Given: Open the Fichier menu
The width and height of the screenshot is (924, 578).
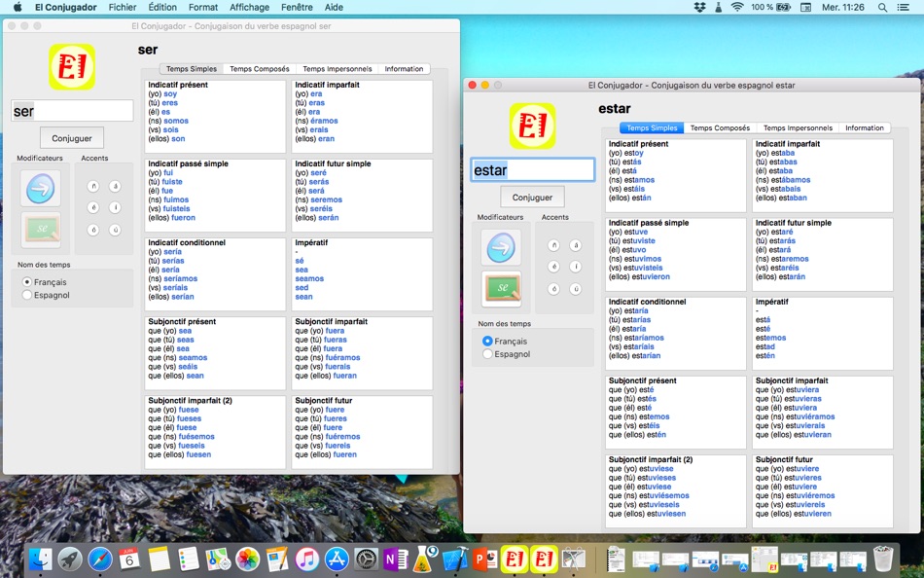Looking at the screenshot, I should click(123, 7).
